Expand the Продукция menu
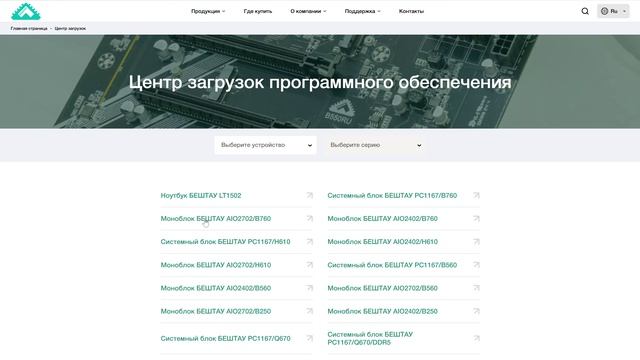 click(x=208, y=11)
